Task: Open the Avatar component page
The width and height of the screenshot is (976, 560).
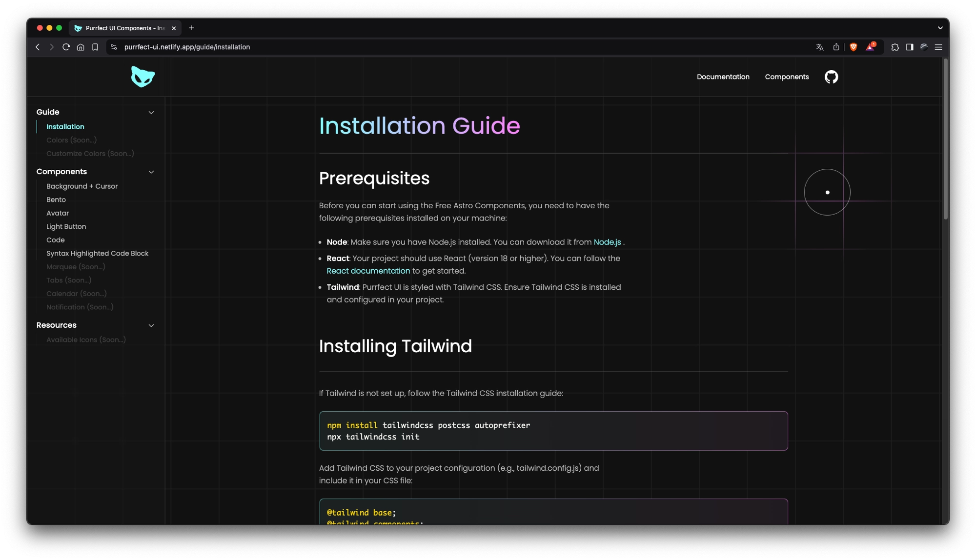Action: click(x=58, y=213)
